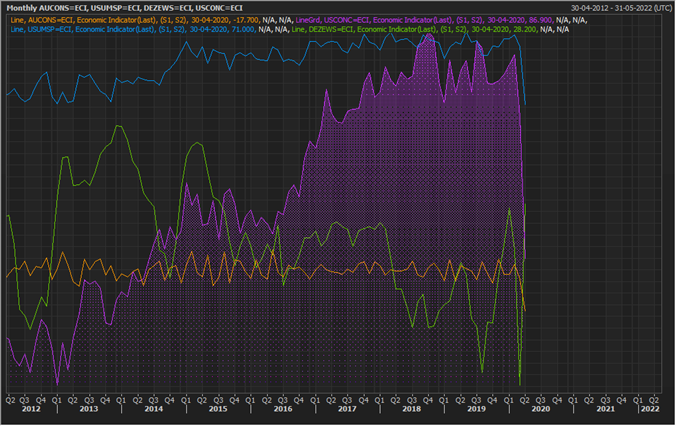Click the purple shaded USCONC area near 2018

[410, 216]
